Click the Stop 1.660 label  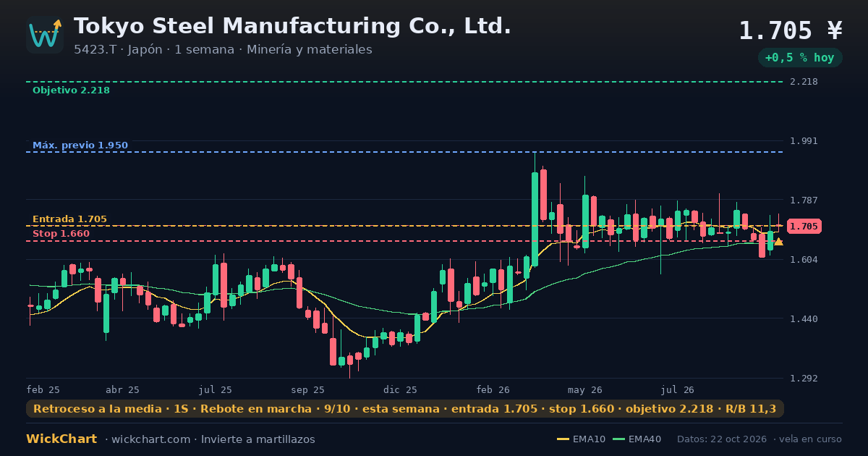coord(61,234)
